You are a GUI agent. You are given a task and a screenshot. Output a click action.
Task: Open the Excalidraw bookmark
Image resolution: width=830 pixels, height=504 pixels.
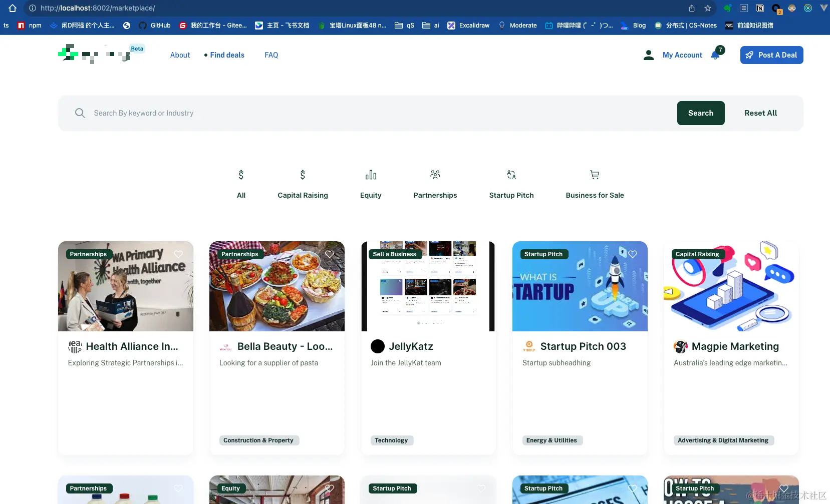468,26
